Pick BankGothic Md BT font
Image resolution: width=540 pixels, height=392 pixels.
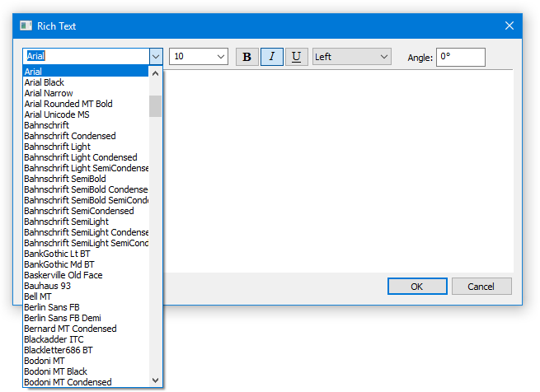(x=86, y=264)
